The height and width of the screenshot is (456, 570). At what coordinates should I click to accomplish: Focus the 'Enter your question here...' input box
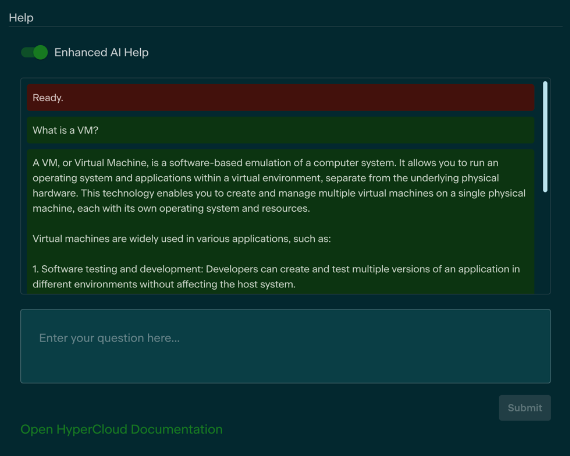coord(285,346)
